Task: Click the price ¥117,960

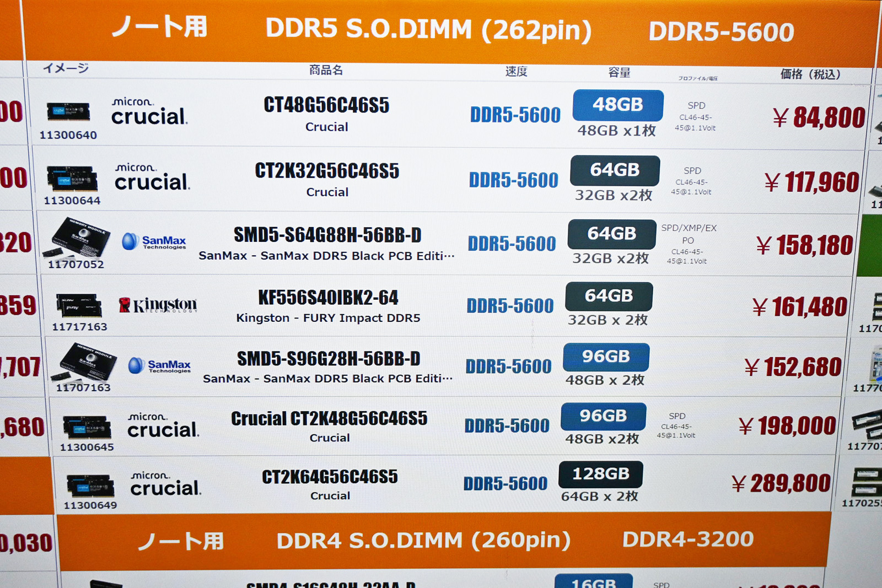Action: pyautogui.click(x=811, y=182)
